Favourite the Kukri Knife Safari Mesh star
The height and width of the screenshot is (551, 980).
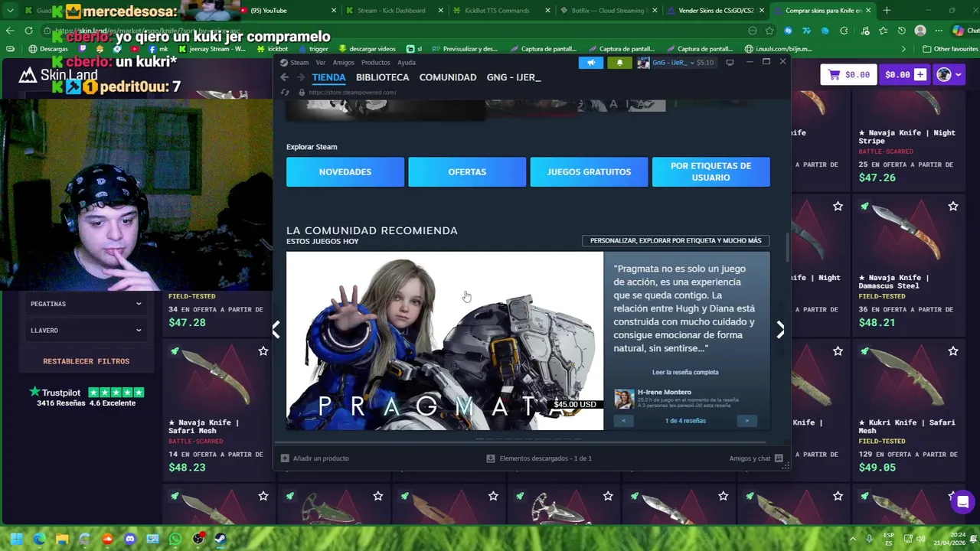(x=953, y=351)
